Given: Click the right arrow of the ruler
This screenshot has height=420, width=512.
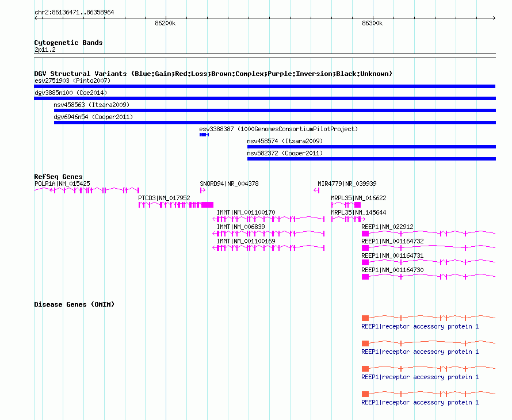Looking at the screenshot, I should [494, 18].
